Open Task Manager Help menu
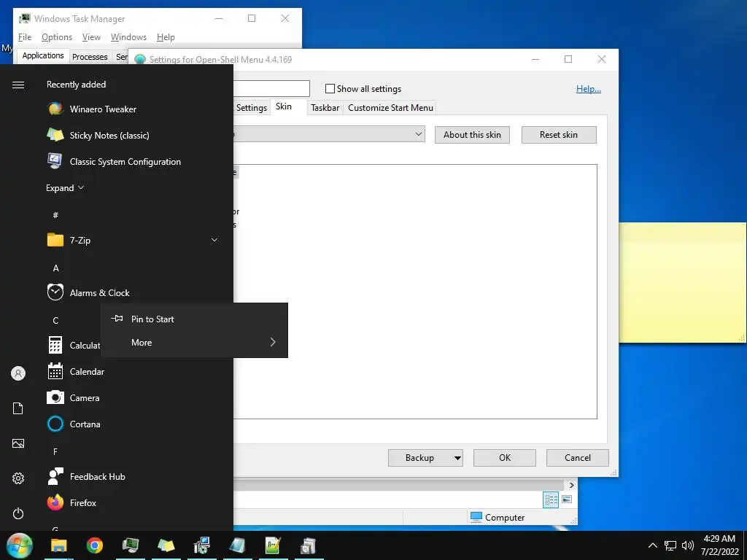 (x=166, y=37)
